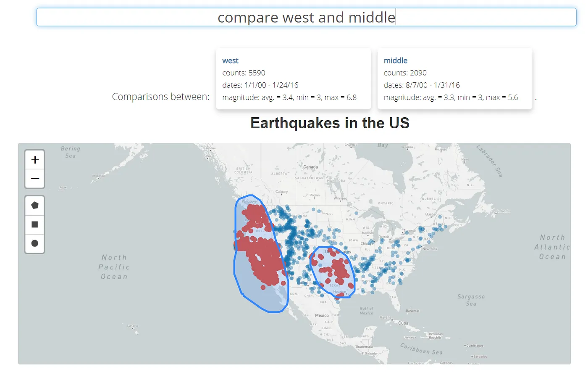Screen dimensions: 588x375
Task: Click the 'Earthquakes in the US' heading
Action: point(330,123)
